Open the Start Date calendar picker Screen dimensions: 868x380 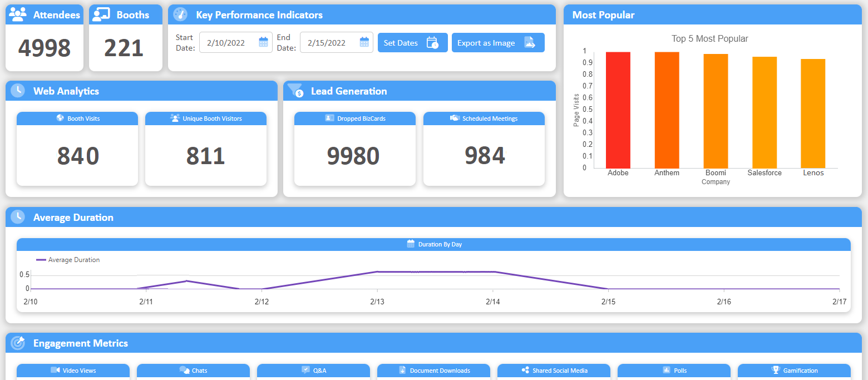pos(263,42)
